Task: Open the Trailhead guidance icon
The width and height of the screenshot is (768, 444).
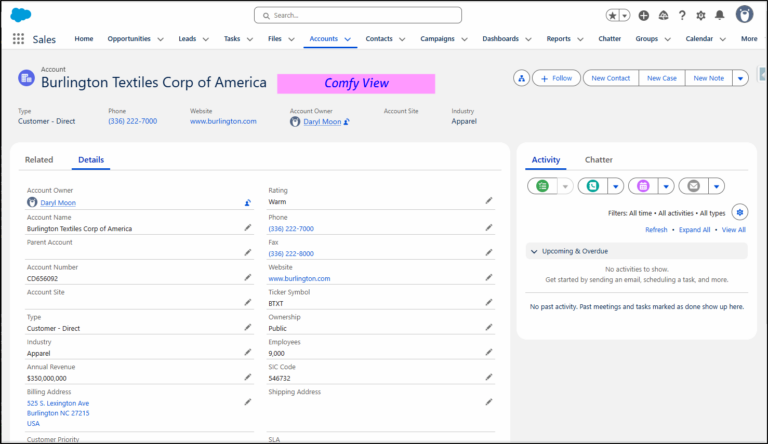Action: click(x=663, y=15)
